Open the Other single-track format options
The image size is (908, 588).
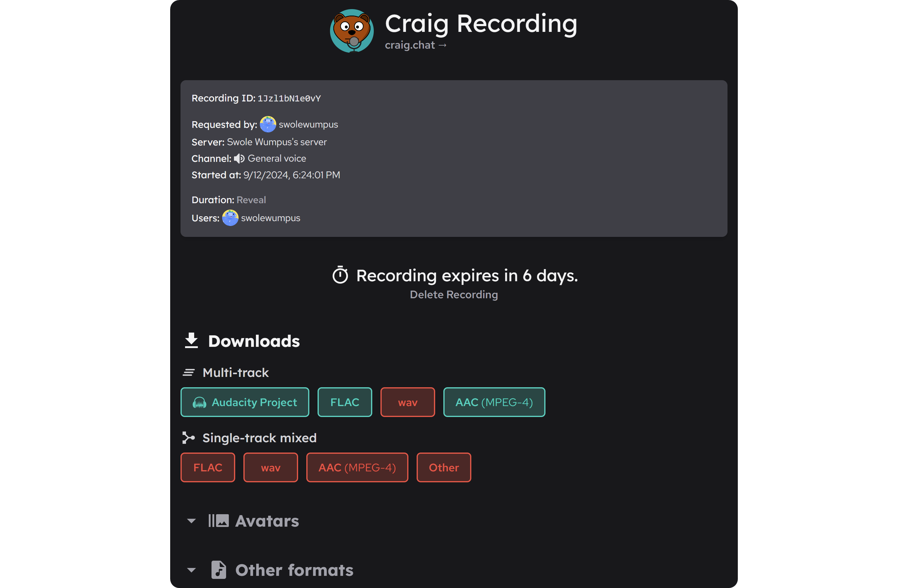click(x=444, y=467)
